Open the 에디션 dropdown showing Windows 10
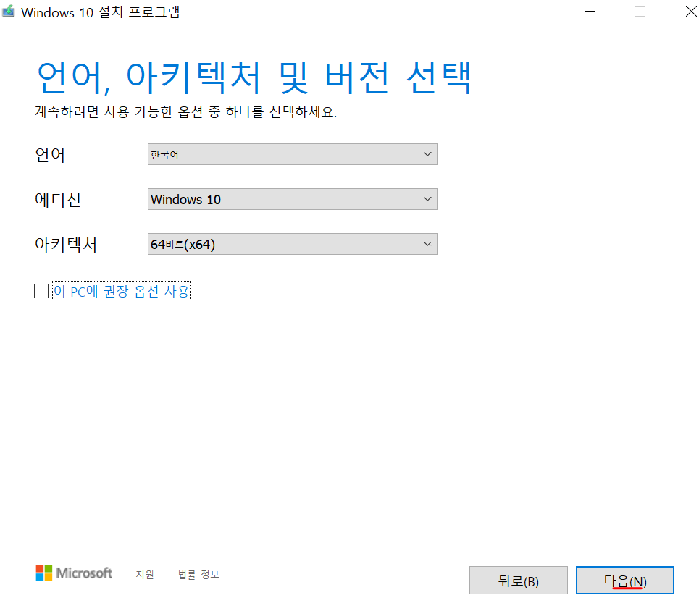699x616 pixels. coord(293,199)
